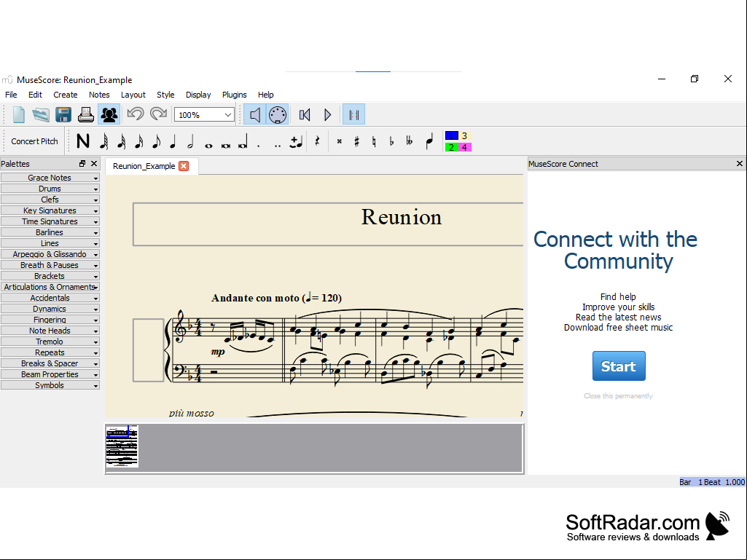
Task: Close the Palettes panel
Action: click(x=94, y=163)
